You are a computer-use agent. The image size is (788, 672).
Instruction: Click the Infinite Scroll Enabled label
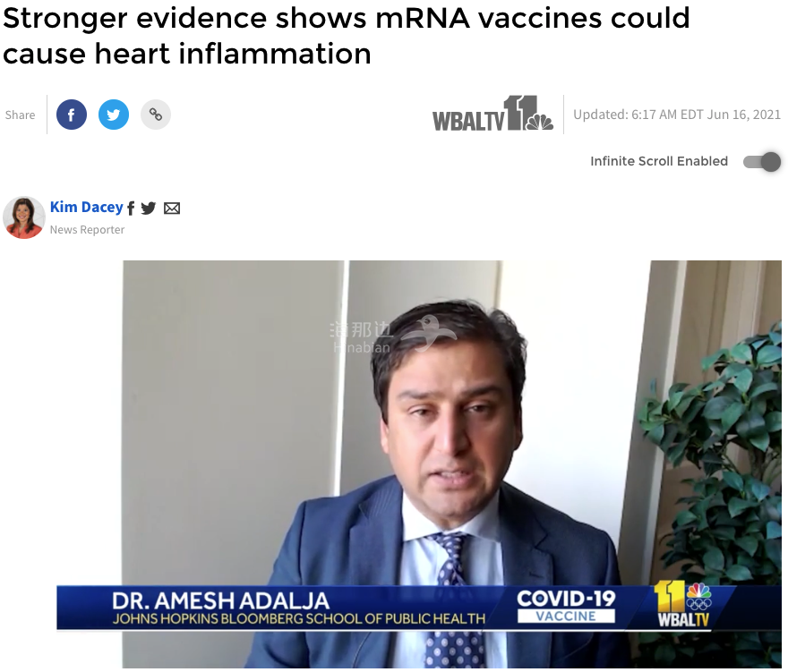tap(659, 161)
